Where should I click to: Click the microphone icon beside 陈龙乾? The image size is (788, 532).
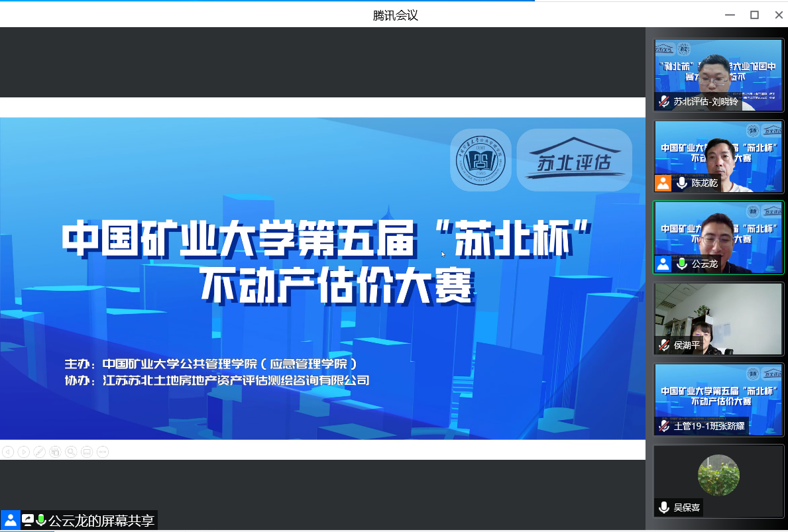coord(682,183)
